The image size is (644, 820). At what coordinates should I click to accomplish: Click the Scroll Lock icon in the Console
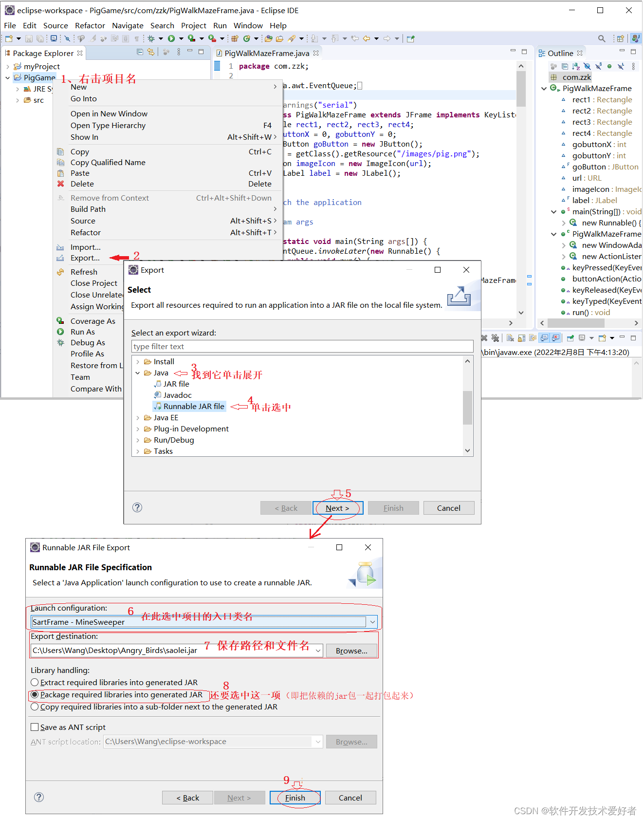(521, 338)
